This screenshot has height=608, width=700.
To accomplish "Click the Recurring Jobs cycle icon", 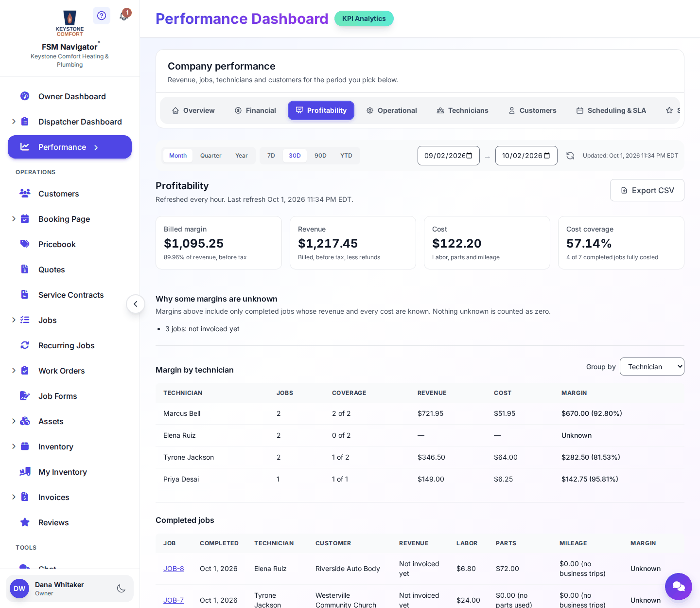I will [25, 345].
